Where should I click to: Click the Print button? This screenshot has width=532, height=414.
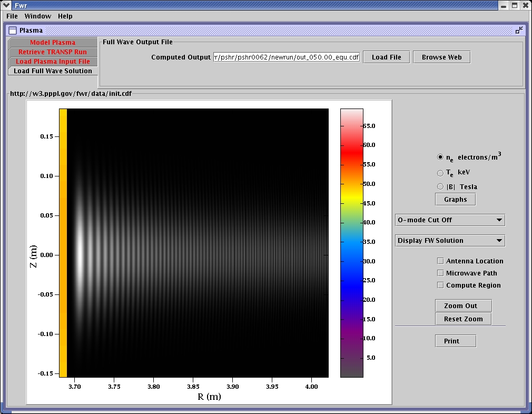coord(456,341)
